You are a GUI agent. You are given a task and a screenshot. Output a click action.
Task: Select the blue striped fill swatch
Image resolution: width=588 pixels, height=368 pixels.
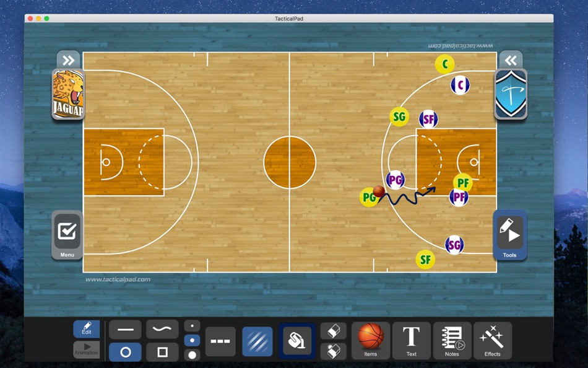click(x=257, y=340)
